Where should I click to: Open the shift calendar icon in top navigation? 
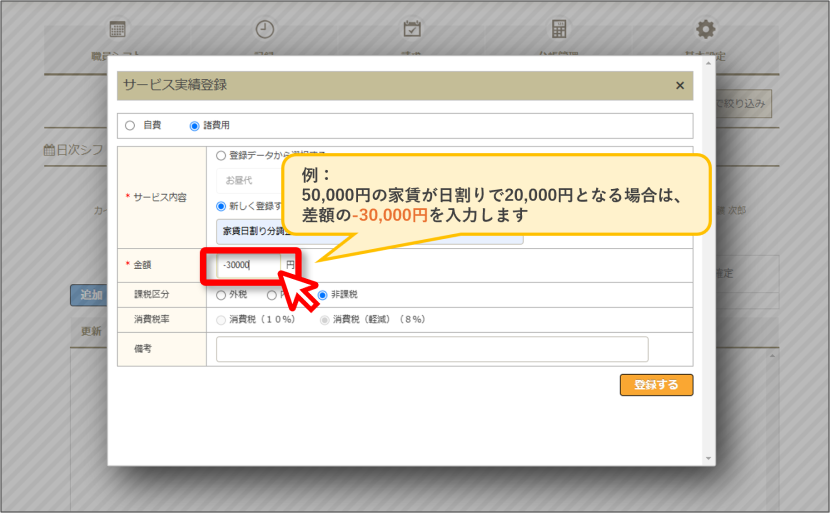coord(118,29)
